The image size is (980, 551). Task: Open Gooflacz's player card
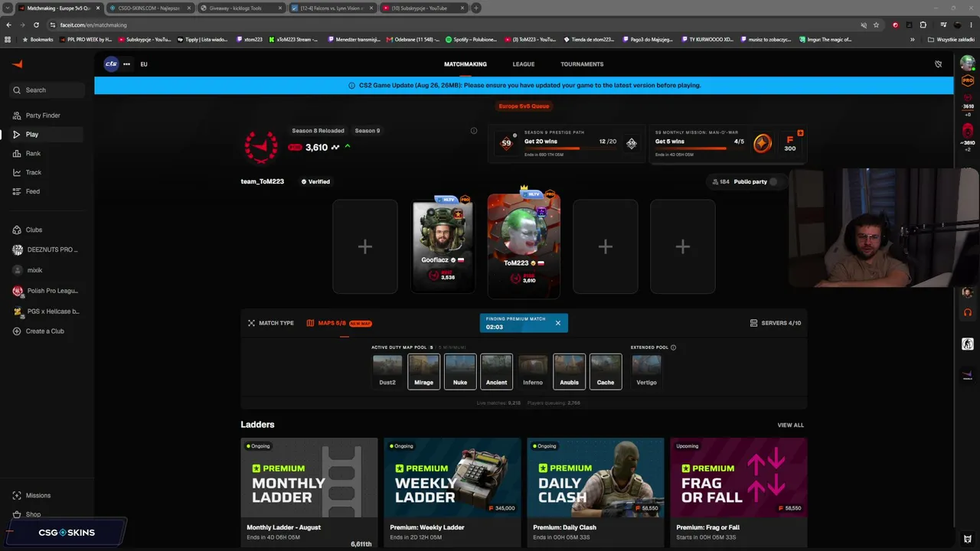tap(443, 246)
